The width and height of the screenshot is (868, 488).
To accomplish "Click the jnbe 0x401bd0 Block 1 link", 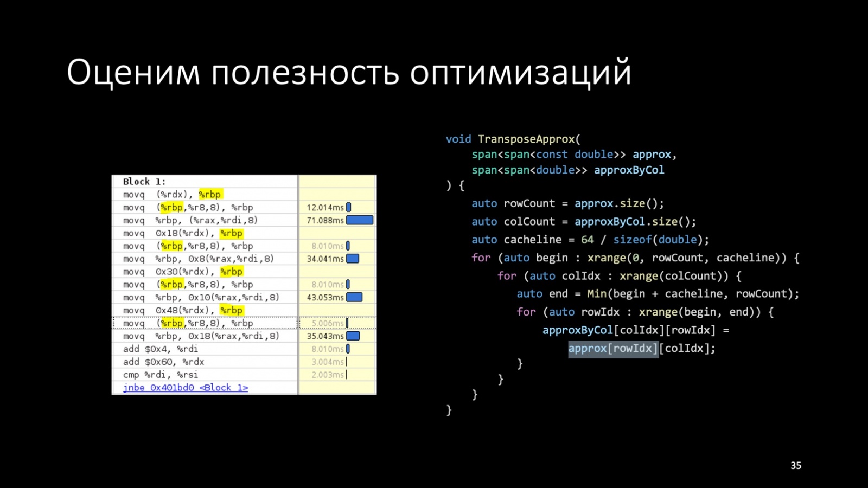I will [x=186, y=387].
